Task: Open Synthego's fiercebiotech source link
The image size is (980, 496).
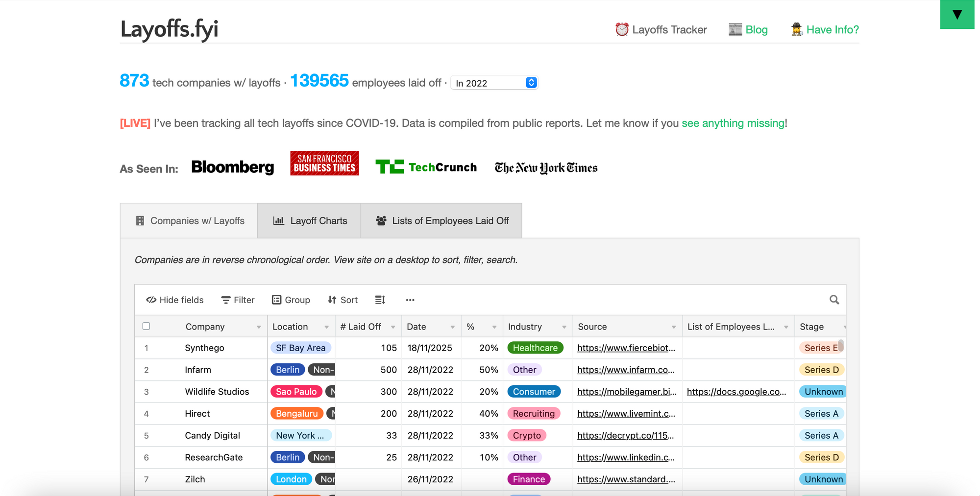Action: (626, 348)
